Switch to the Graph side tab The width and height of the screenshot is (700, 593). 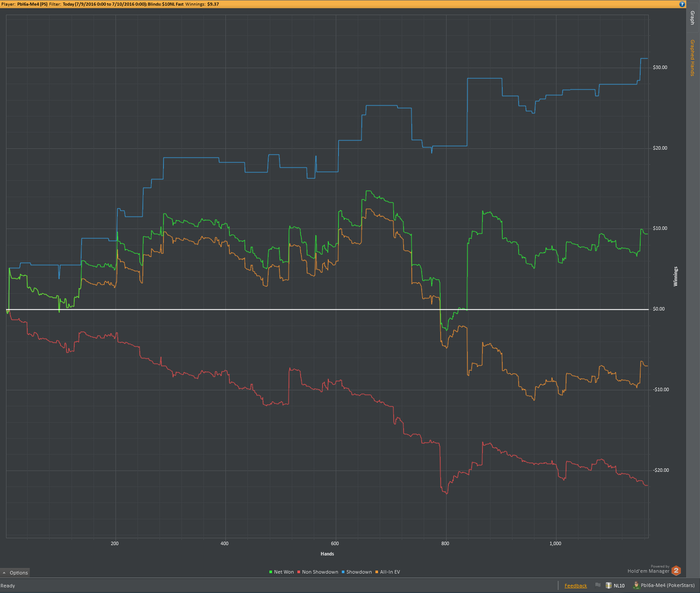pyautogui.click(x=692, y=18)
